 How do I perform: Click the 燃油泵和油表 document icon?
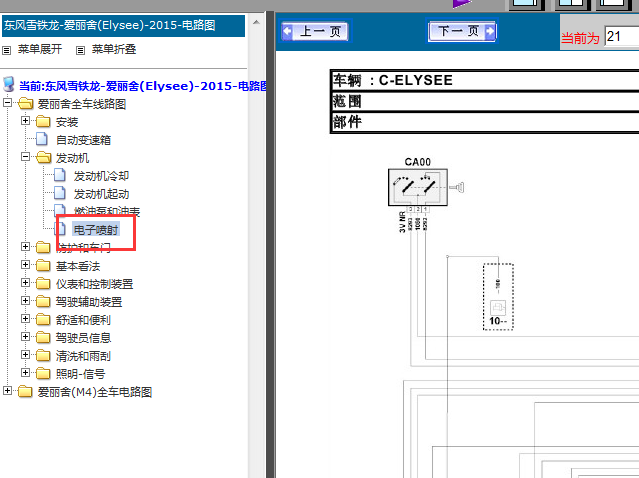click(x=59, y=210)
